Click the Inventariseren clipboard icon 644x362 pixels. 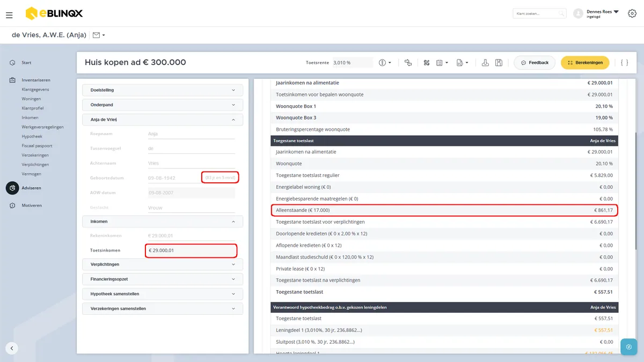click(x=12, y=80)
